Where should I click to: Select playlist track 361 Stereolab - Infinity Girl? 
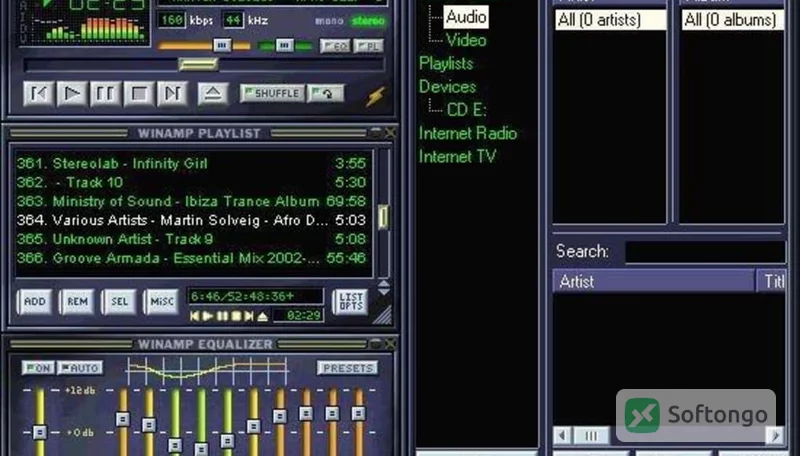pos(191,163)
